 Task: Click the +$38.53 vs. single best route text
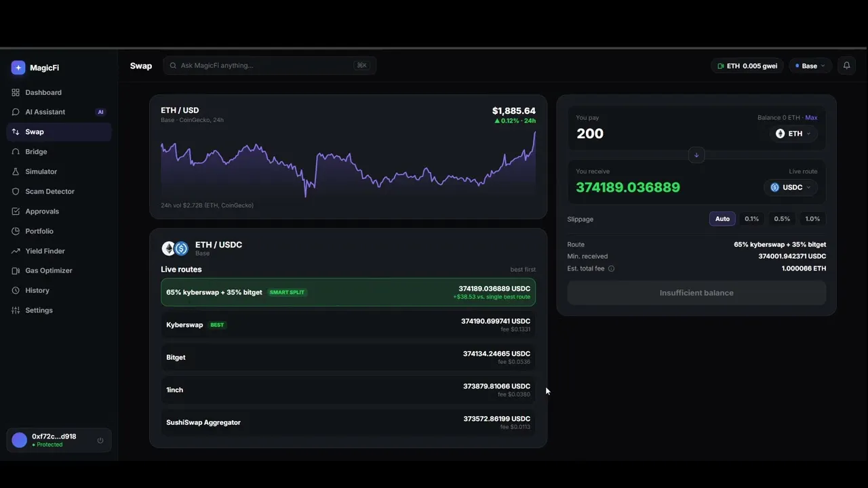[x=492, y=297]
